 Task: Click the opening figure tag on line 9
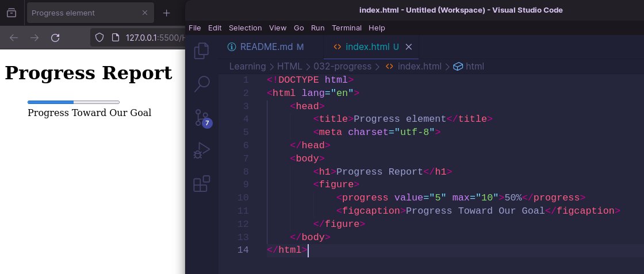(336, 184)
